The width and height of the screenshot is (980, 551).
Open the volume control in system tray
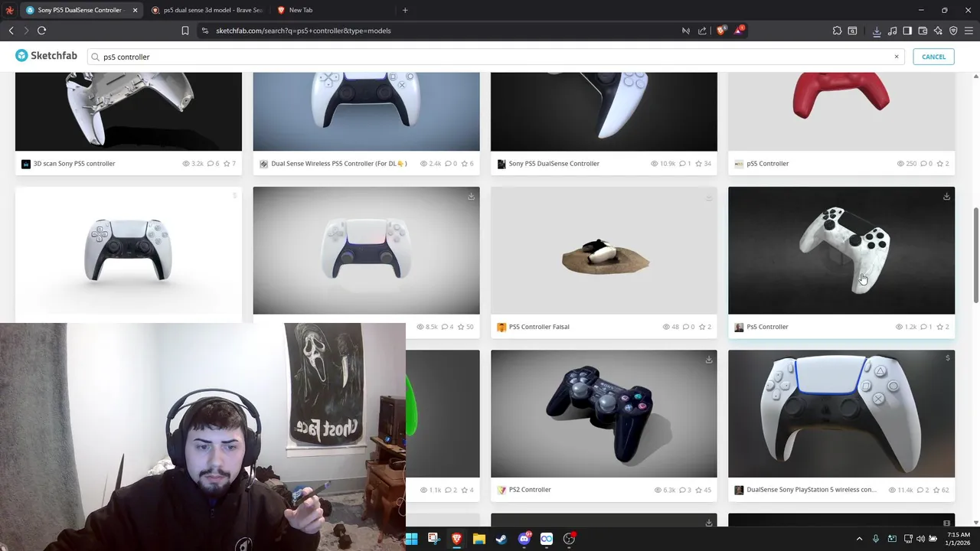(920, 539)
